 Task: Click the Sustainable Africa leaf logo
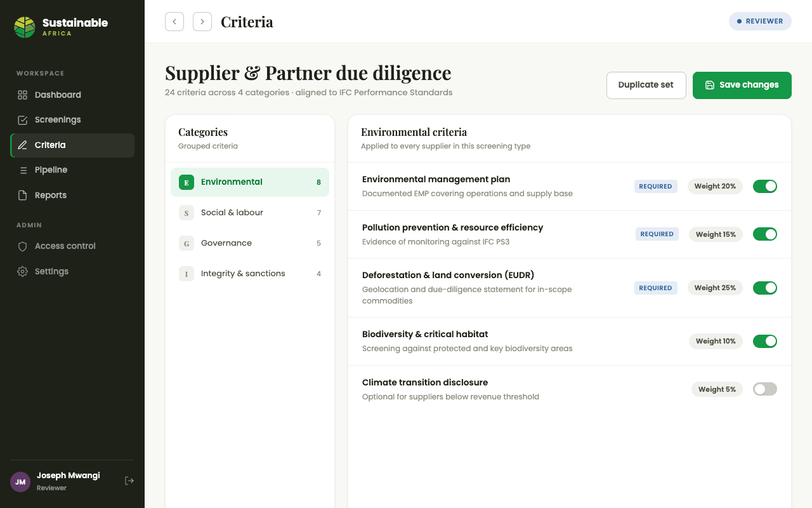pyautogui.click(x=25, y=27)
